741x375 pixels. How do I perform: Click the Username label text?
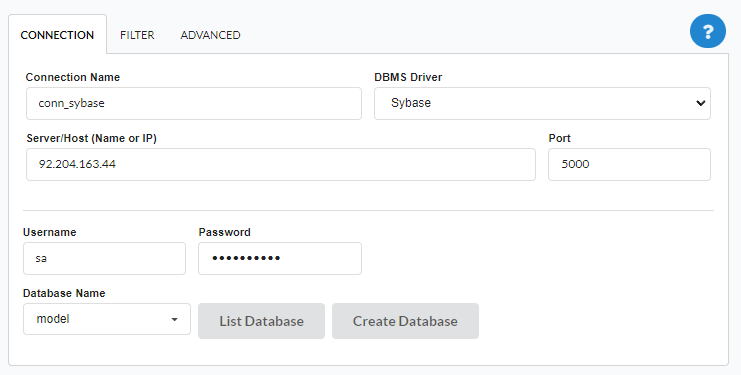tap(50, 232)
